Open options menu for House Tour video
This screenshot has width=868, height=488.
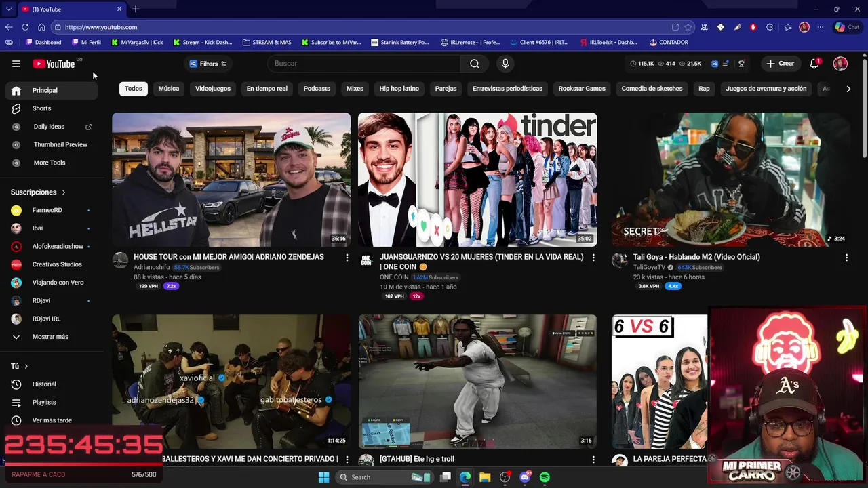pos(347,258)
